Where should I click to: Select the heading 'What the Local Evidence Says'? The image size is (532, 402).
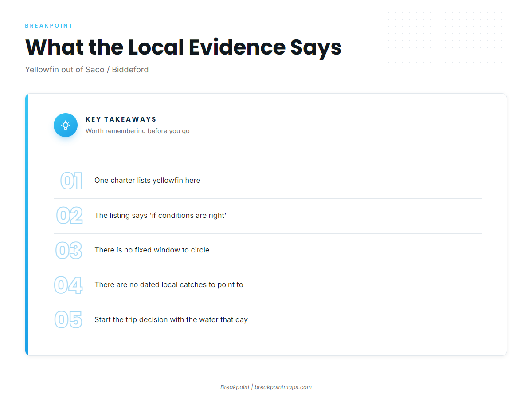184,47
